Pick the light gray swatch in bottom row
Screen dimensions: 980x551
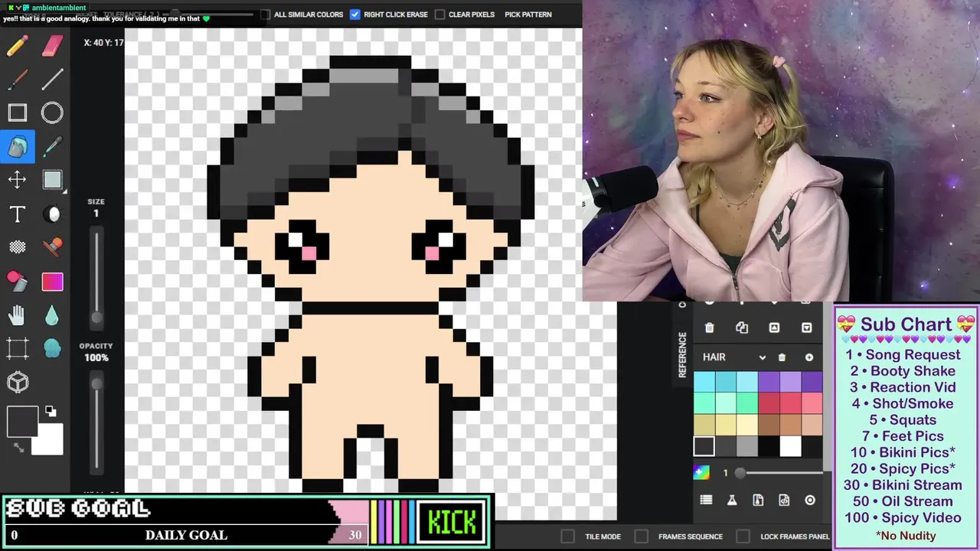coord(747,446)
